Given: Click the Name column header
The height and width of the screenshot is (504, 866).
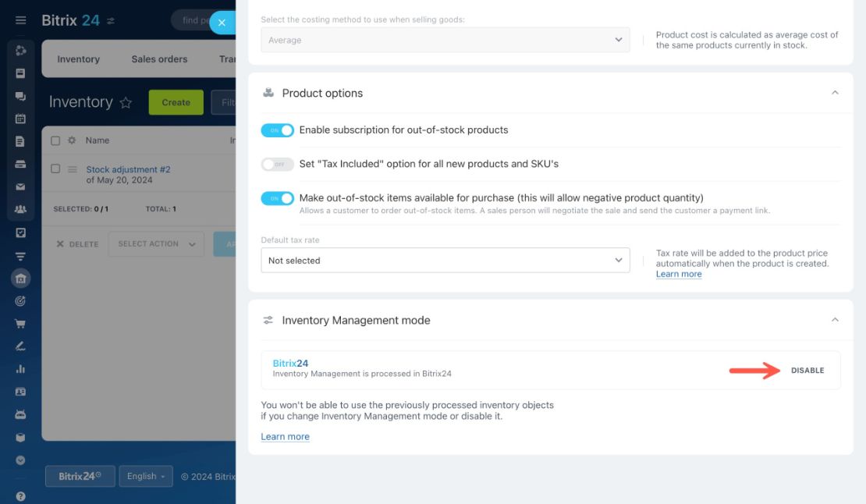Looking at the screenshot, I should click(98, 140).
